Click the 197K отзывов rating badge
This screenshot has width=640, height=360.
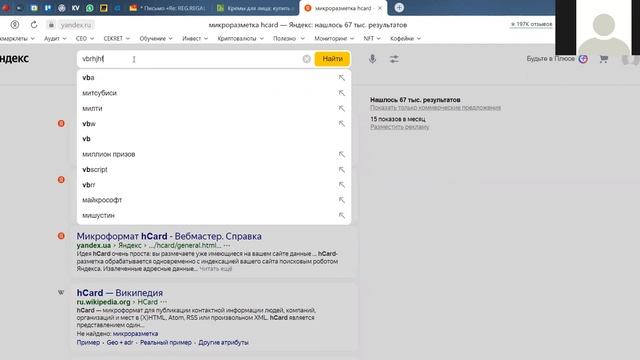pos(531,24)
